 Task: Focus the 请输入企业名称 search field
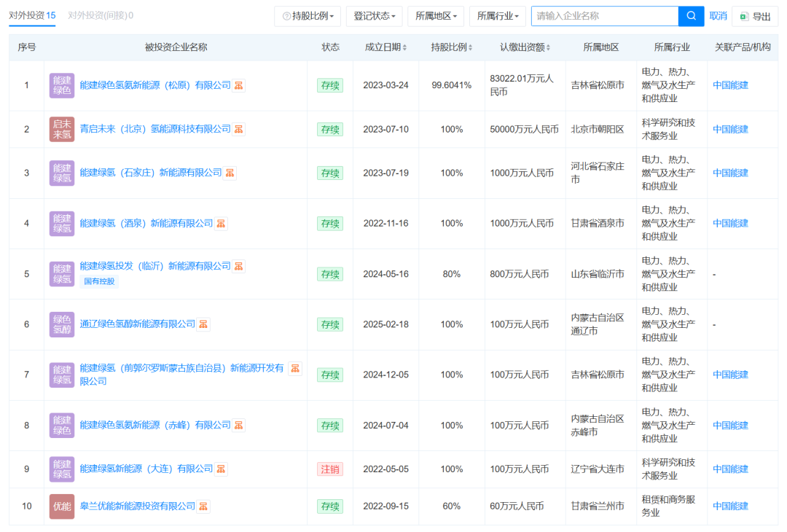point(605,16)
